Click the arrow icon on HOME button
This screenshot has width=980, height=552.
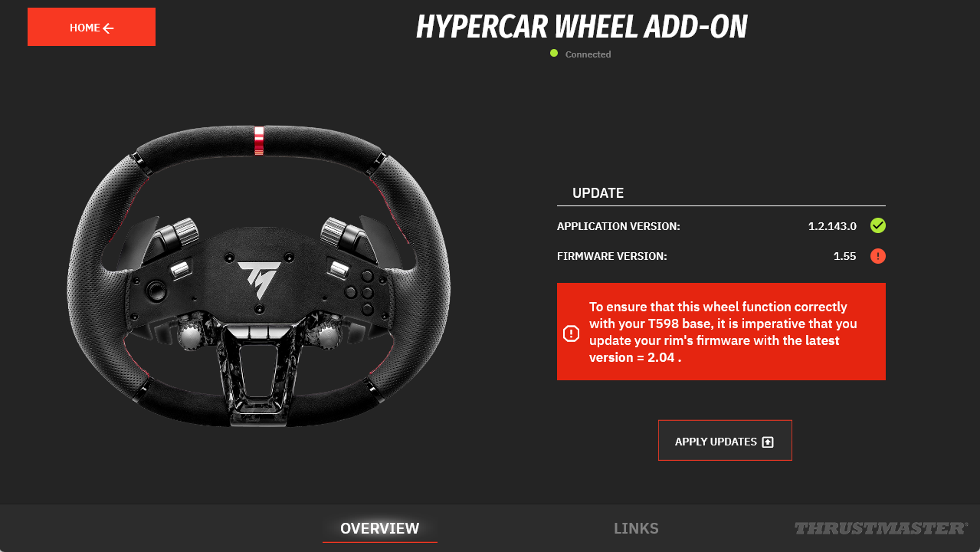tap(108, 28)
